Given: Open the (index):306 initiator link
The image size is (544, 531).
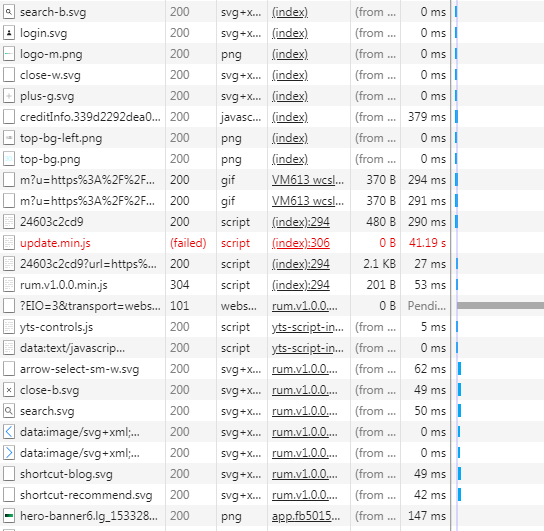Looking at the screenshot, I should click(300, 243).
